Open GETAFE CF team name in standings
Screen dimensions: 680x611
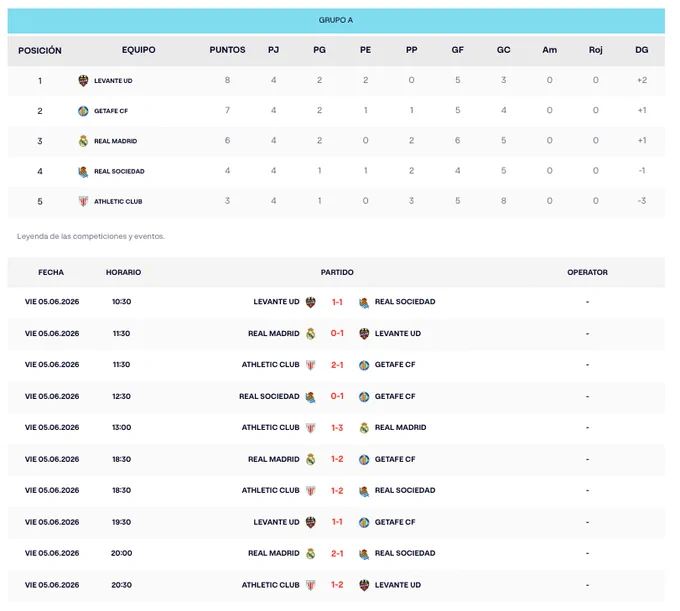coord(111,111)
